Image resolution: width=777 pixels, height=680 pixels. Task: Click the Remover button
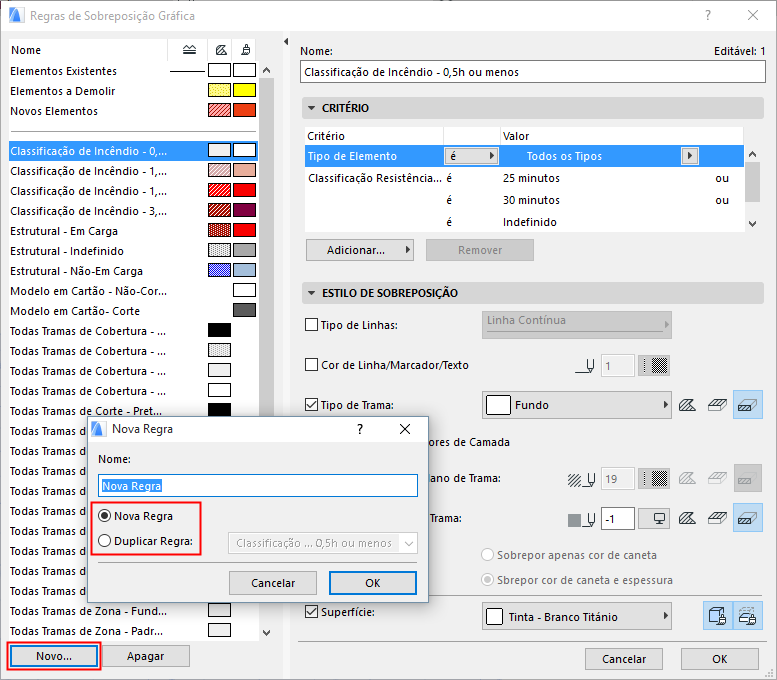480,250
